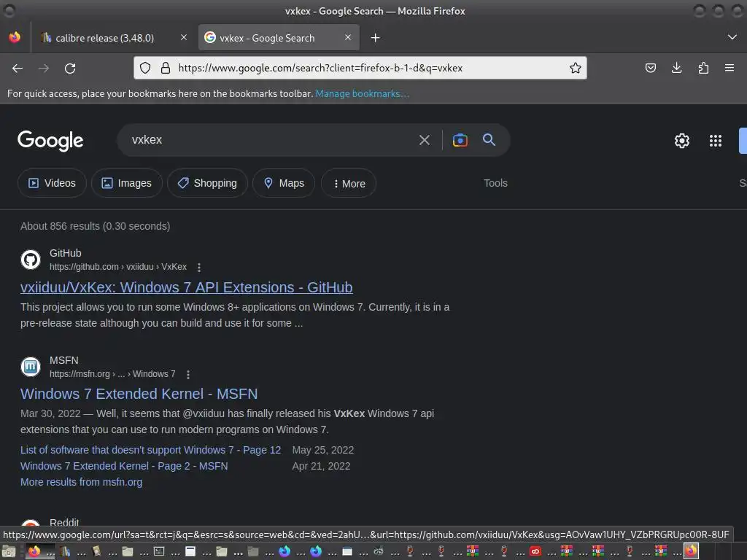
Task: Open options dots for MSFN result
Action: (188, 374)
